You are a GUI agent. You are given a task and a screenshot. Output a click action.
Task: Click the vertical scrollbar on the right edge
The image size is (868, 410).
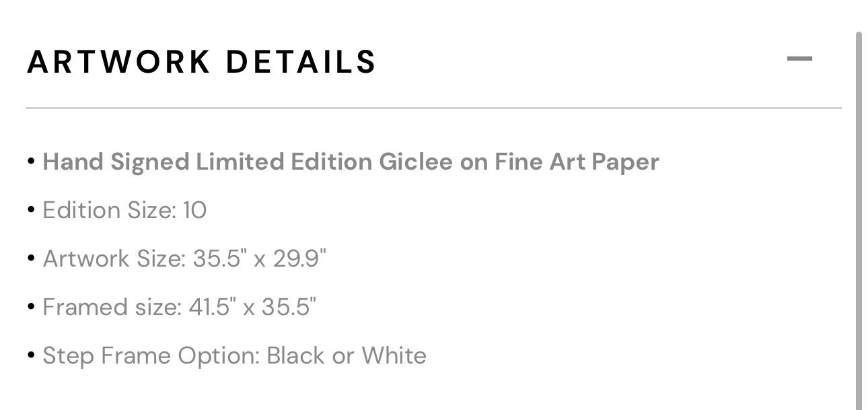pos(859,221)
